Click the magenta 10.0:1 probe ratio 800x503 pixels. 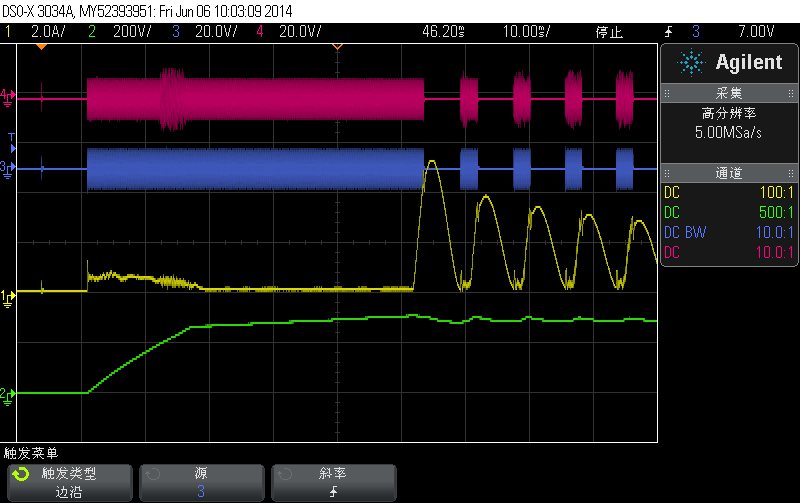tap(774, 252)
